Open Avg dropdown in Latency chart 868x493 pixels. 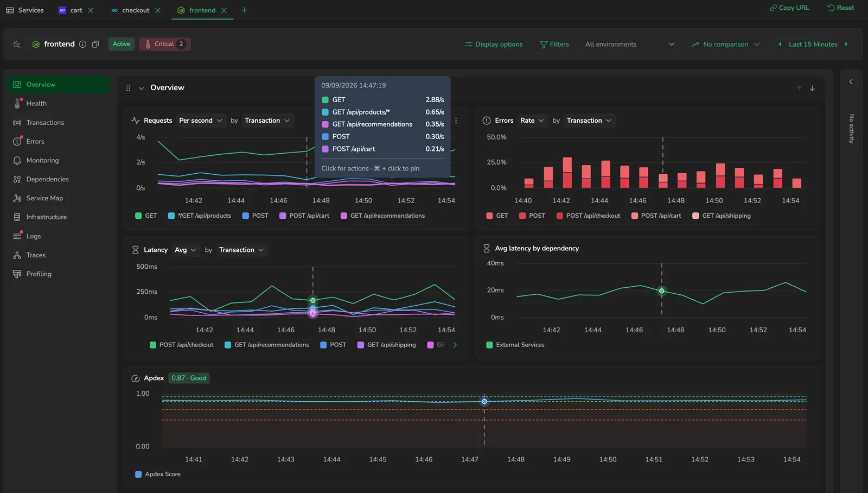tap(185, 250)
